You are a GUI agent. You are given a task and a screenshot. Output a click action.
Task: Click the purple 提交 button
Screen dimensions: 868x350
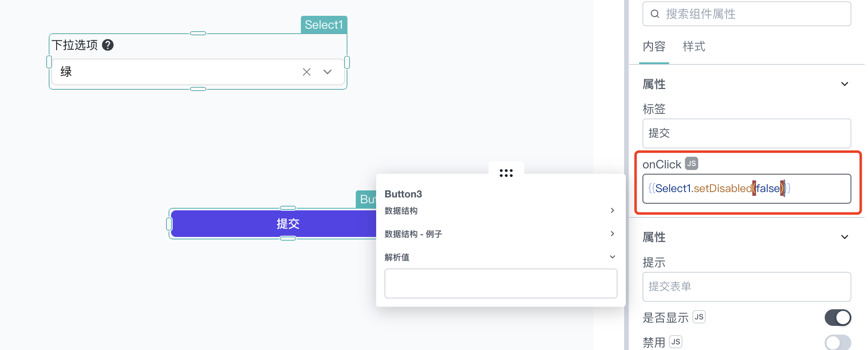(x=273, y=224)
